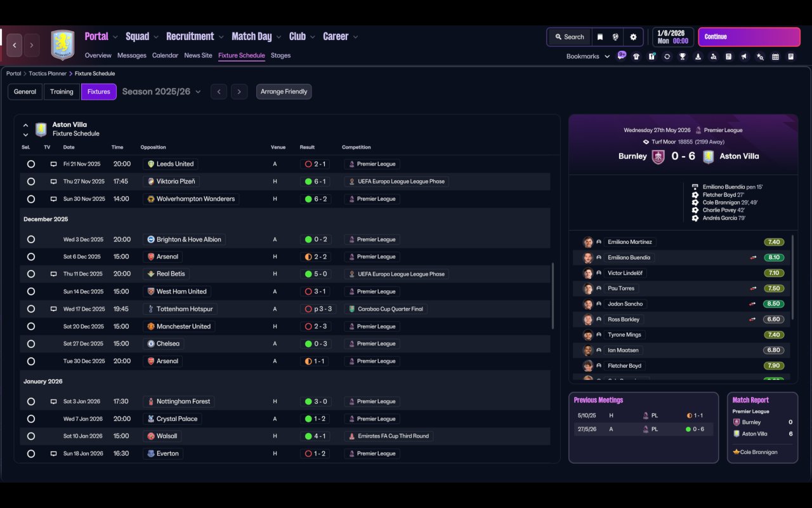The height and width of the screenshot is (508, 812).
Task: Click the date and time display 1/6/2026
Action: pos(672,37)
